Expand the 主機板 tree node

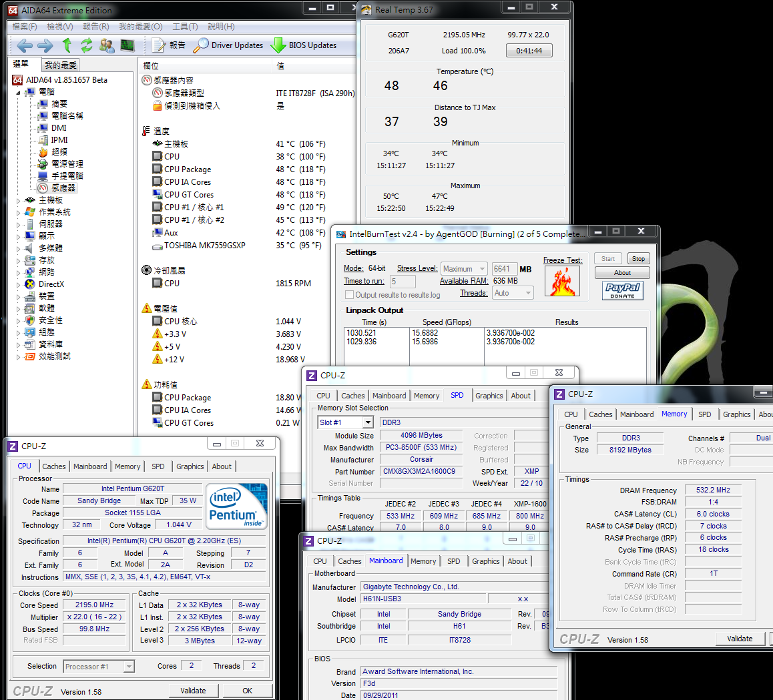[x=19, y=200]
